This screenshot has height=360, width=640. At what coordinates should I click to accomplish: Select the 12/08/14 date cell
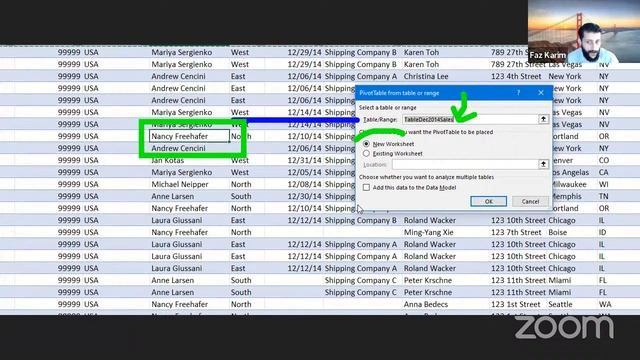point(304,184)
